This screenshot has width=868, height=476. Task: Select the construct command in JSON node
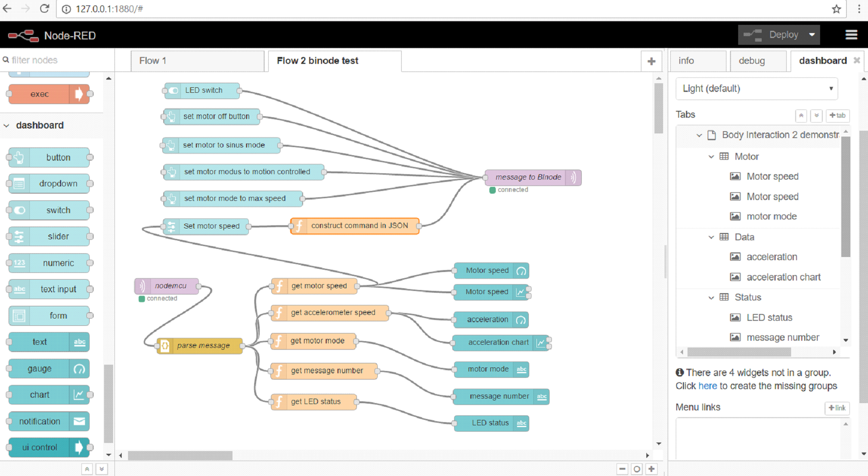(355, 226)
